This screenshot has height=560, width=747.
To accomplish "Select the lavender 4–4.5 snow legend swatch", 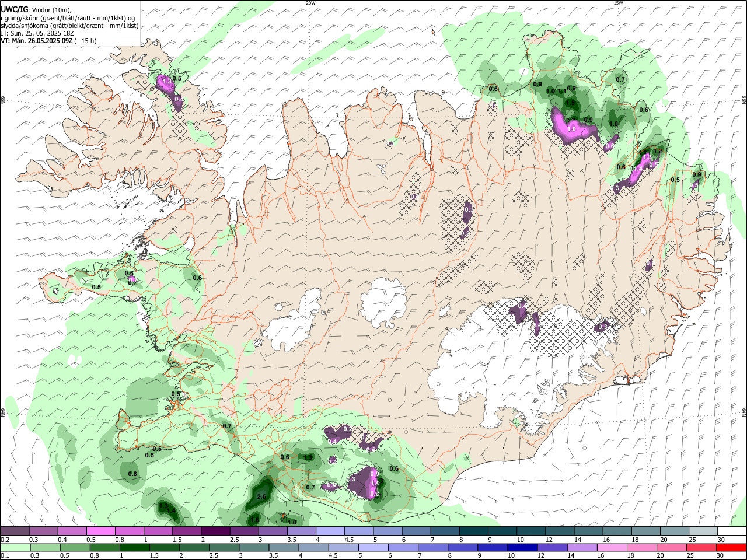I will (x=330, y=531).
